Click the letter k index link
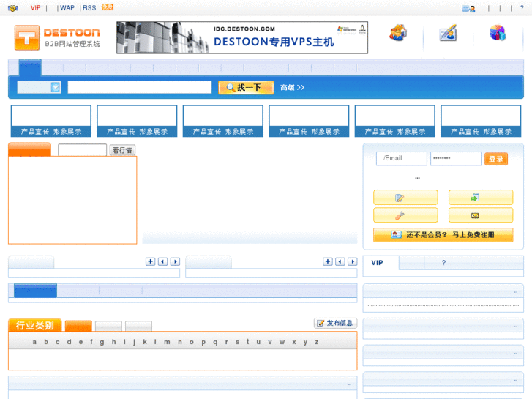 (145, 342)
